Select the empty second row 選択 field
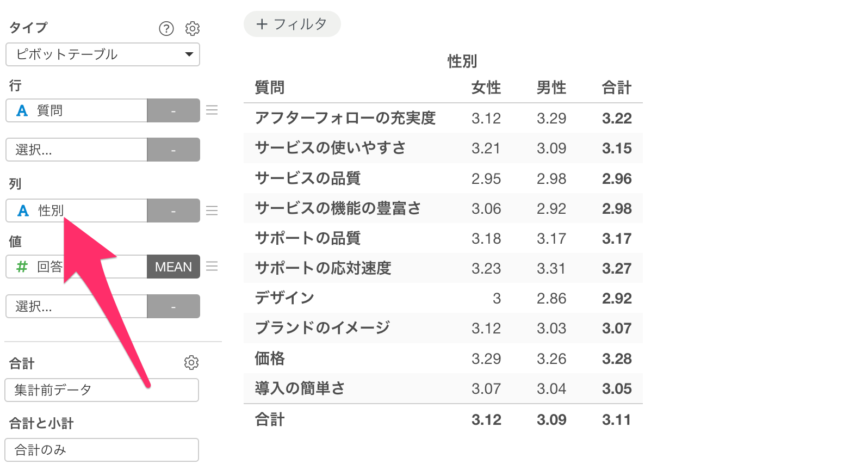The width and height of the screenshot is (868, 470). pyautogui.click(x=77, y=150)
